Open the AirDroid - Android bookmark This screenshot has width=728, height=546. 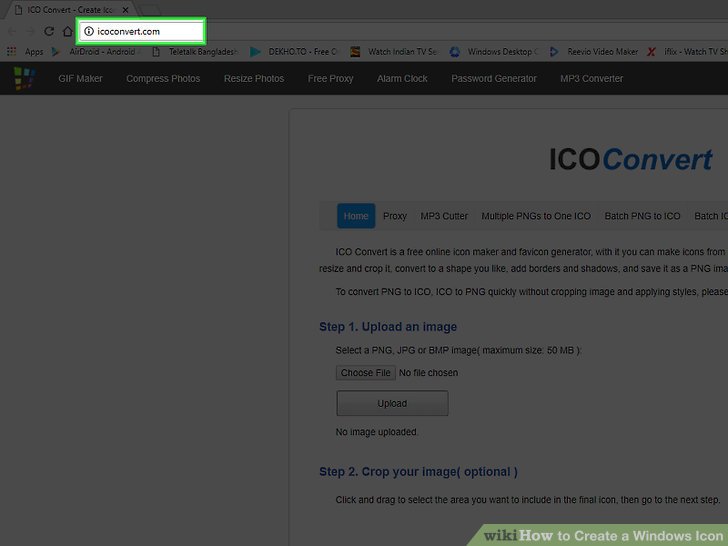tap(96, 52)
